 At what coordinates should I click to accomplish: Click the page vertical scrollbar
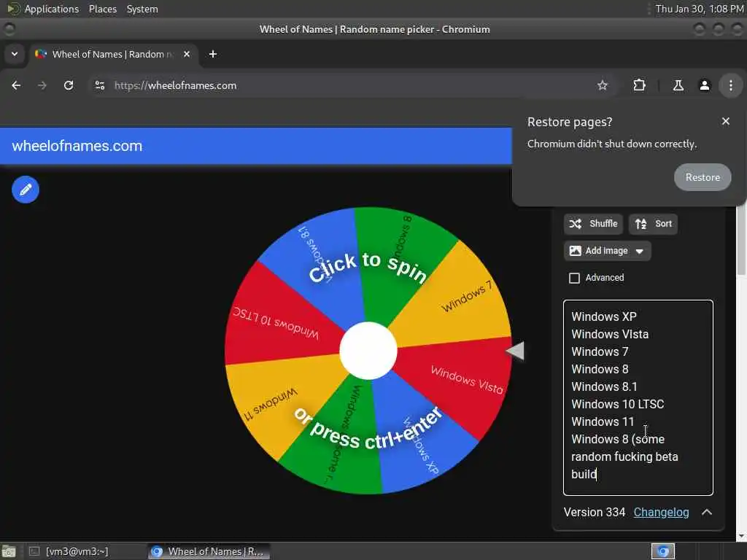tap(741, 238)
